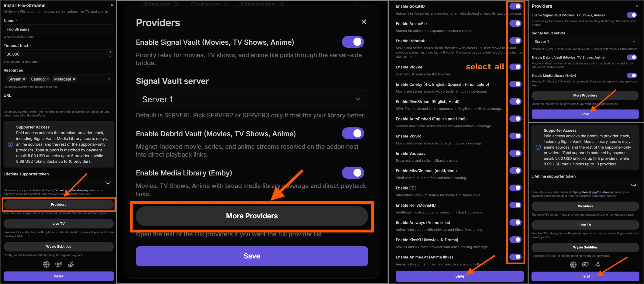The width and height of the screenshot is (644, 284).
Task: Click globe icon in right install panel
Action: [x=573, y=265]
